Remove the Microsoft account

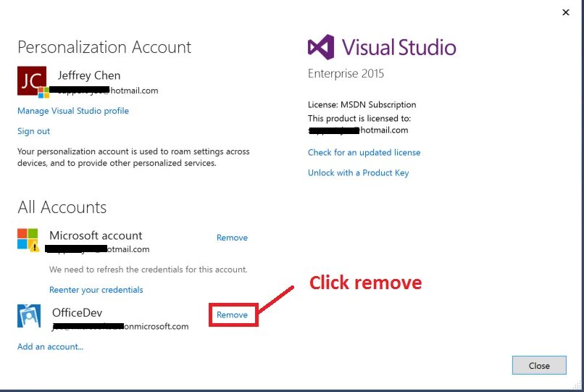pyautogui.click(x=232, y=238)
